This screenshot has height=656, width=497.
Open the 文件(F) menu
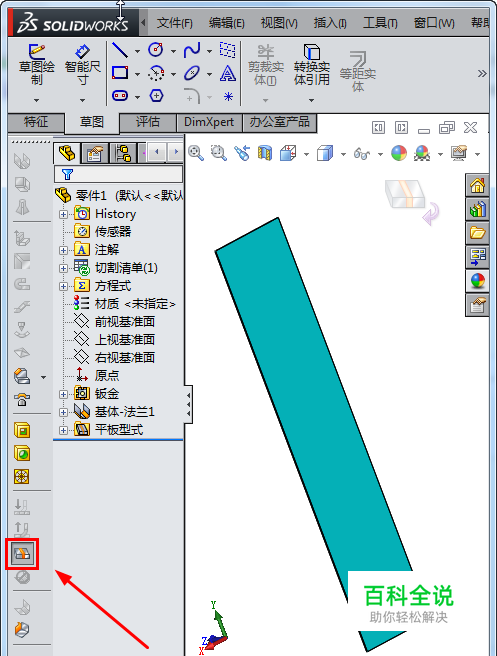[x=174, y=23]
